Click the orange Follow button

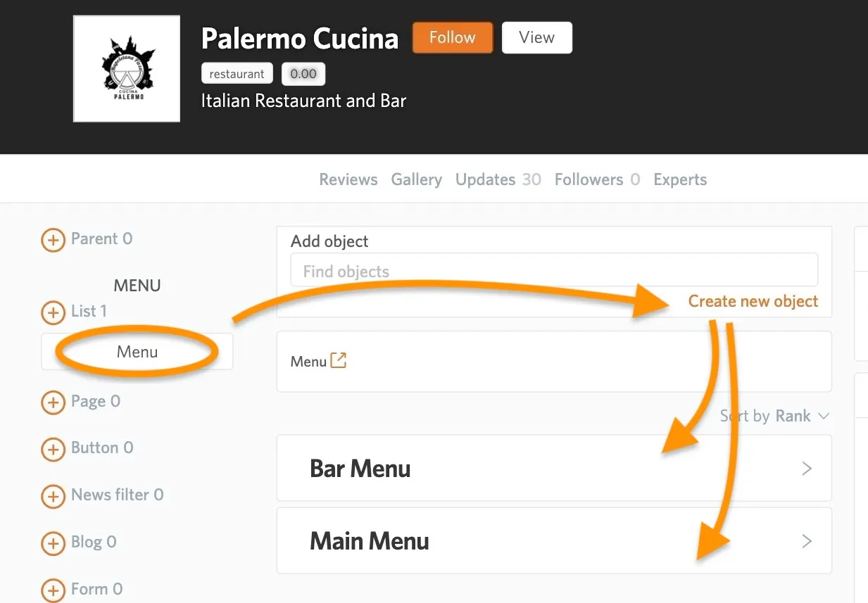pos(453,37)
